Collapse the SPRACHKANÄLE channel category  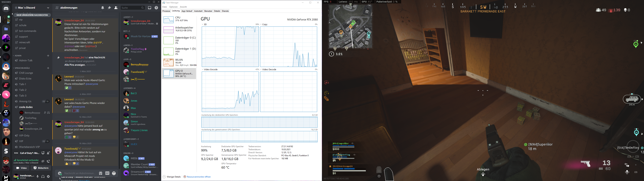tap(22, 68)
